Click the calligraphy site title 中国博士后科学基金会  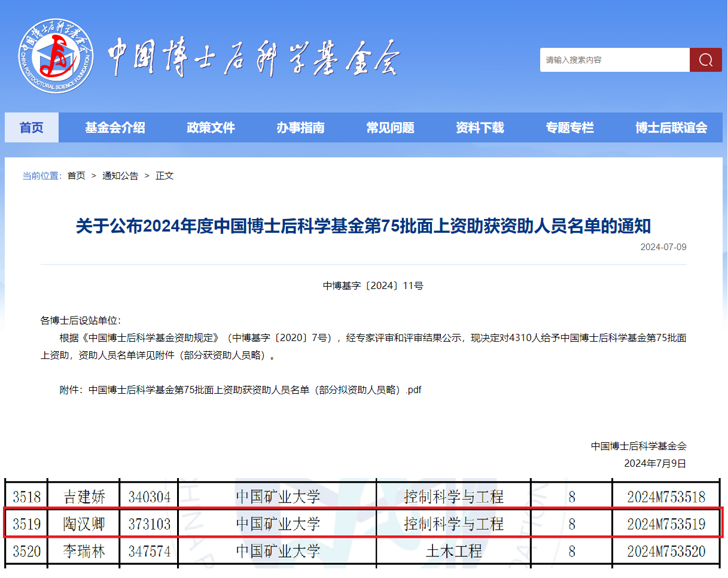253,59
